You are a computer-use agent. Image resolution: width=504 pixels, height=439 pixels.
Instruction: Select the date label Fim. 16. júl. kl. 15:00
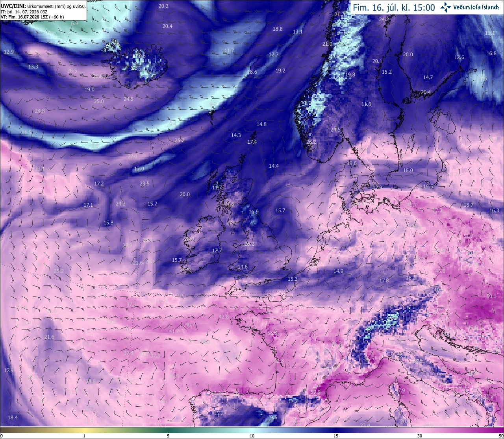tap(394, 7)
